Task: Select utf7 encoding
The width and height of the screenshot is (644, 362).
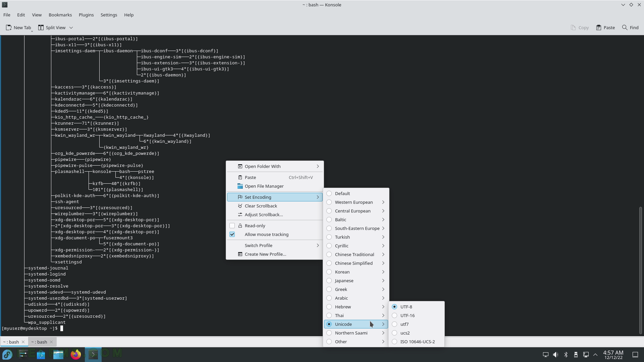Action: coord(416,324)
